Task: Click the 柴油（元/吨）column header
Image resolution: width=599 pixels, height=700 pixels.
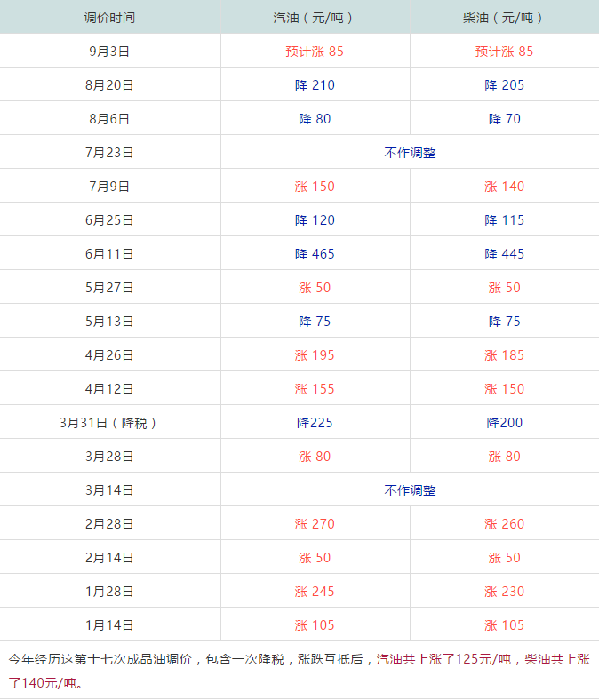Action: (504, 18)
